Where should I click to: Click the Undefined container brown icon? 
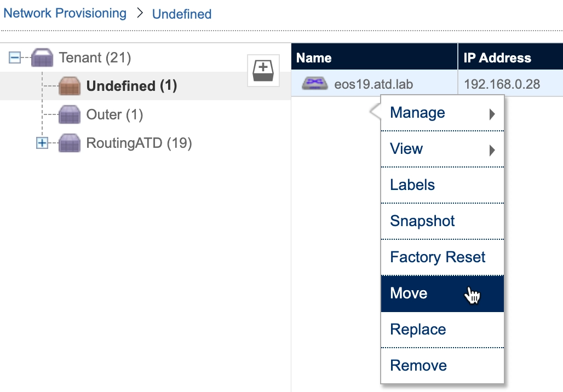coord(70,87)
